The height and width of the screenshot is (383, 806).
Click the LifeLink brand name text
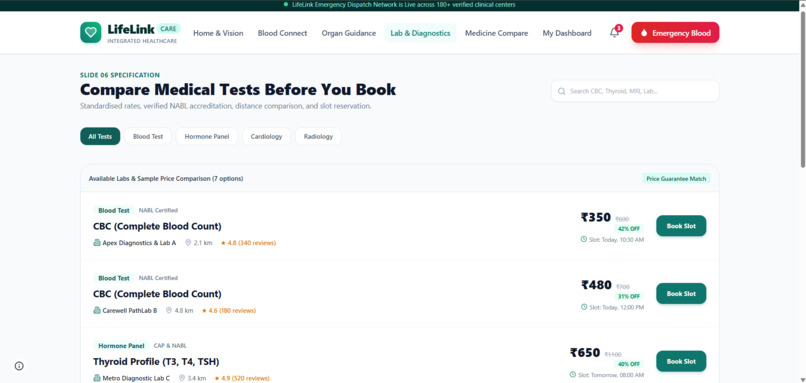point(131,29)
